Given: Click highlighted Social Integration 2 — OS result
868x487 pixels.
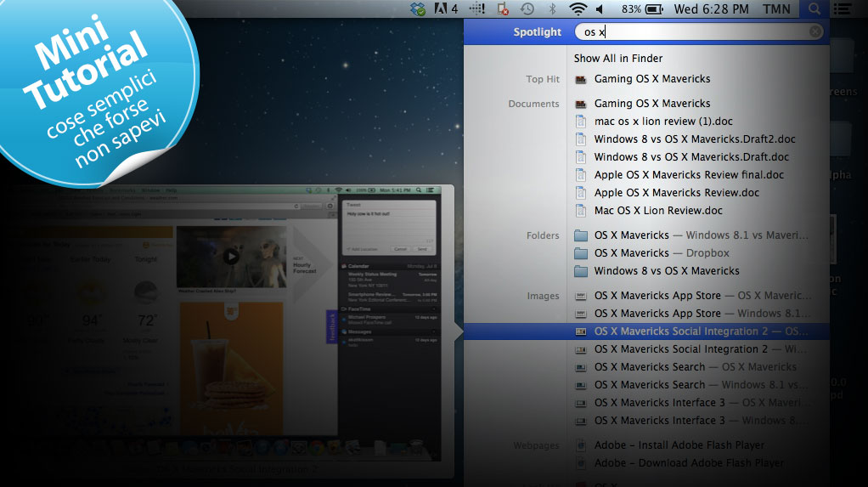Looking at the screenshot, I should click(x=646, y=331).
